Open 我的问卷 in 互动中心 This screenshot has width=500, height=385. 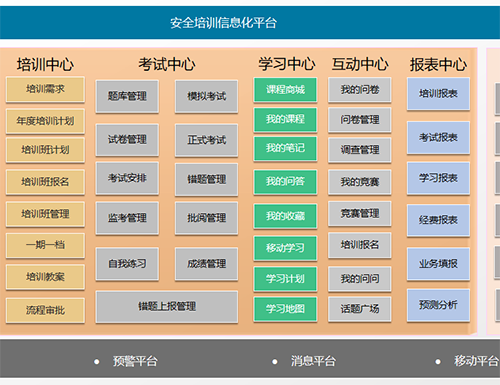click(x=360, y=90)
